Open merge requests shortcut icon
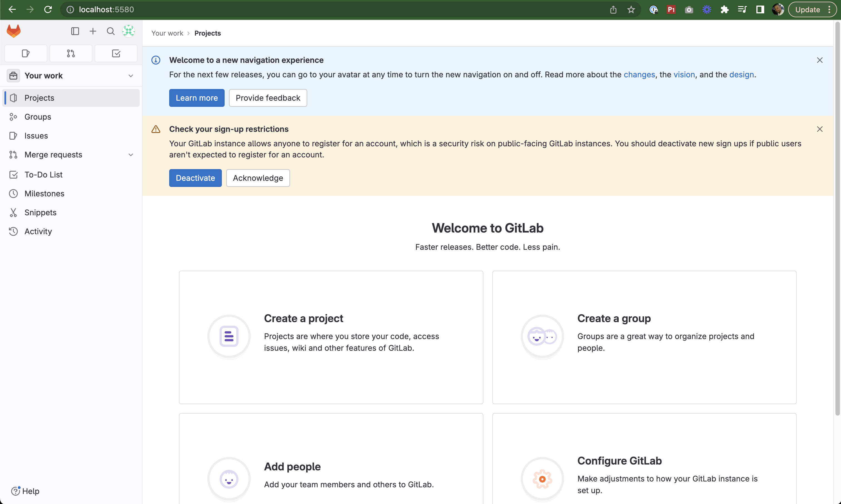841x504 pixels. [71, 53]
